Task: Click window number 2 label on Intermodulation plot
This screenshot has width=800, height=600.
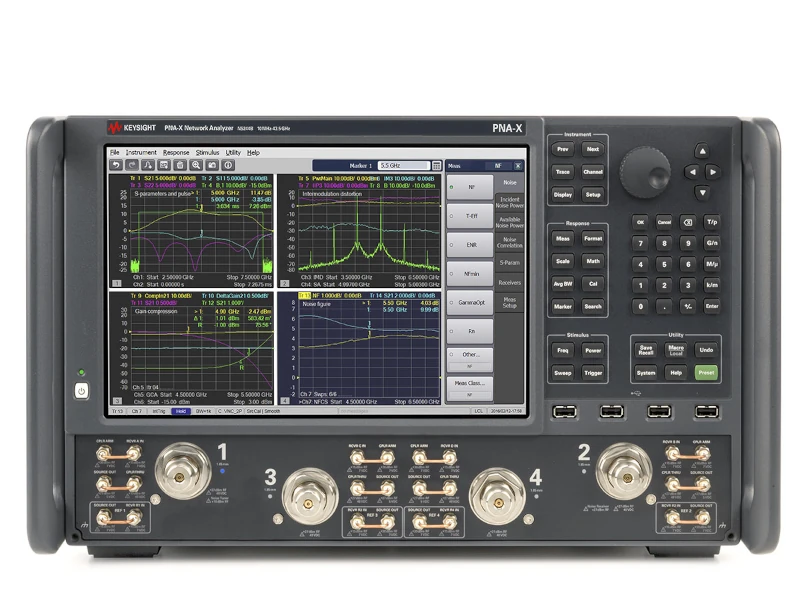Action: [285, 283]
